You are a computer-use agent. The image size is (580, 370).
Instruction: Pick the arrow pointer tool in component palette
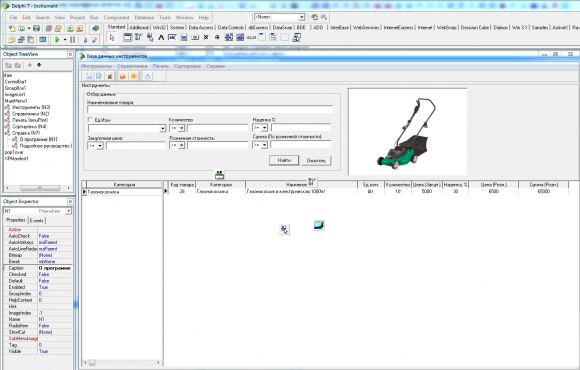(x=112, y=37)
